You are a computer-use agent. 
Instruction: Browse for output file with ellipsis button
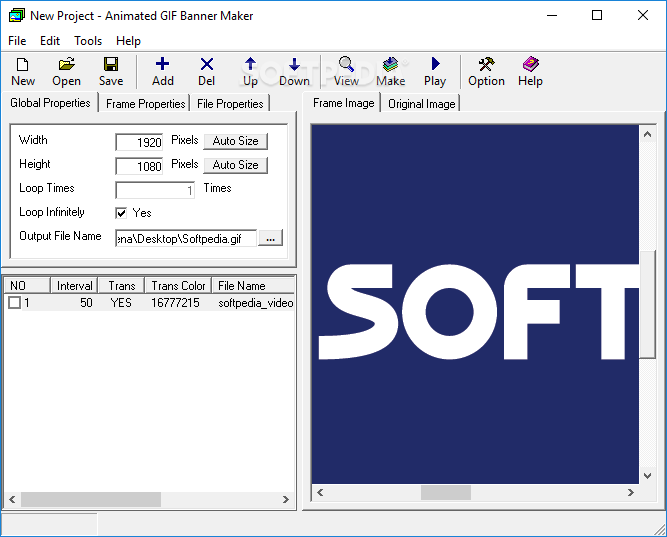pyautogui.click(x=271, y=238)
